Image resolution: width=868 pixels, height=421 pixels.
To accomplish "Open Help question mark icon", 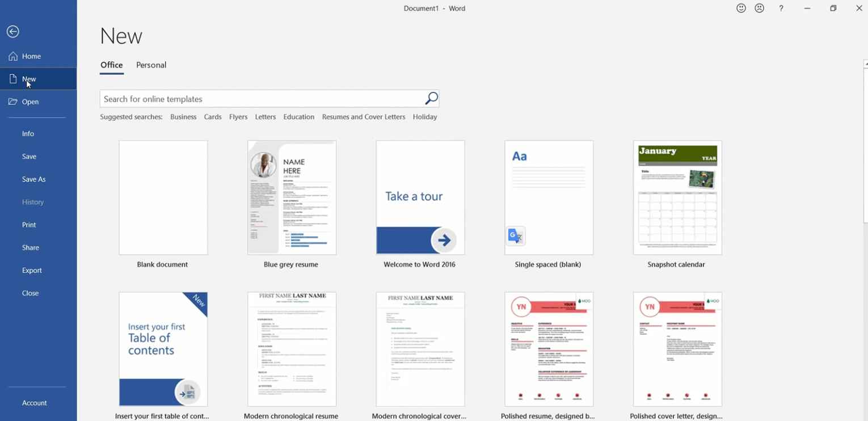I will click(781, 8).
